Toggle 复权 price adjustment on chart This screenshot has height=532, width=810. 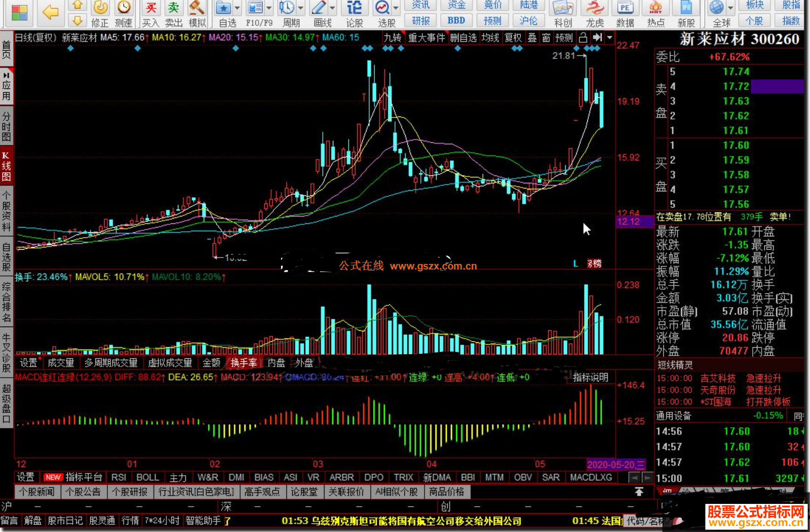click(x=513, y=38)
